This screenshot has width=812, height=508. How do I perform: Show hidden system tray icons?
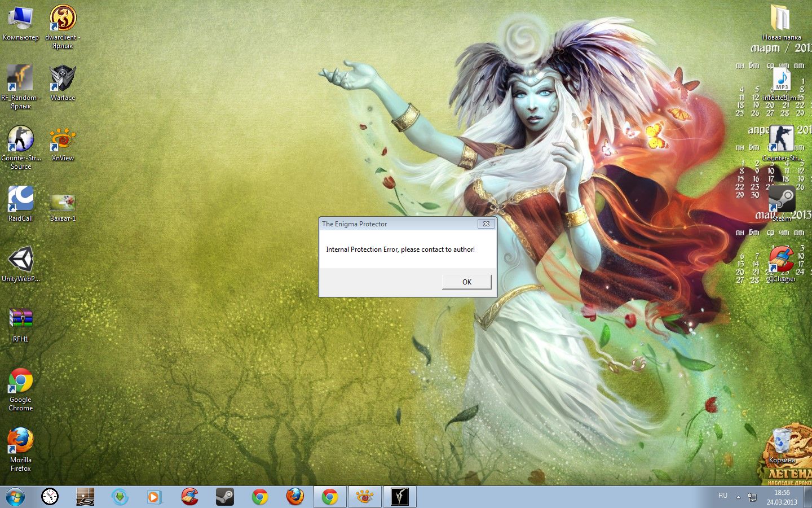[738, 497]
